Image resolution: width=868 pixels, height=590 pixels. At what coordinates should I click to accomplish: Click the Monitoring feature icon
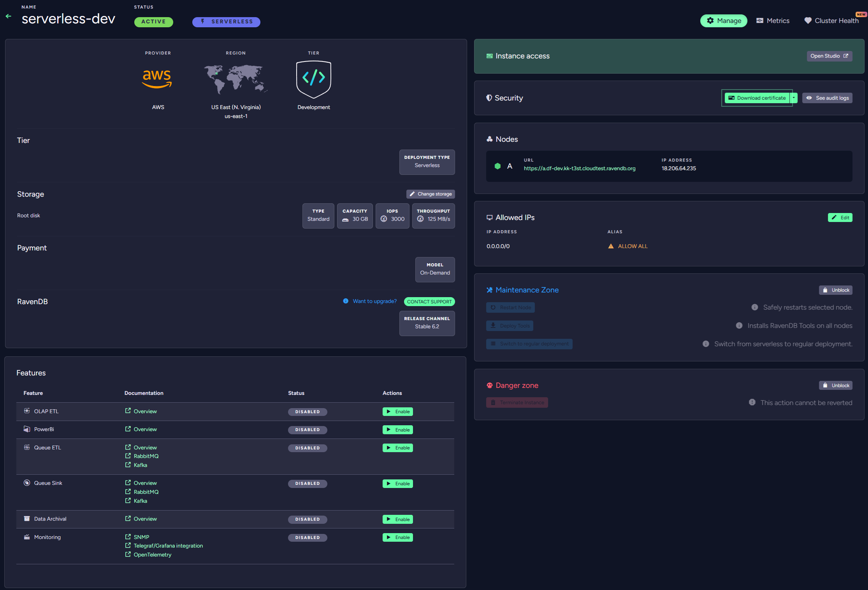tap(27, 537)
